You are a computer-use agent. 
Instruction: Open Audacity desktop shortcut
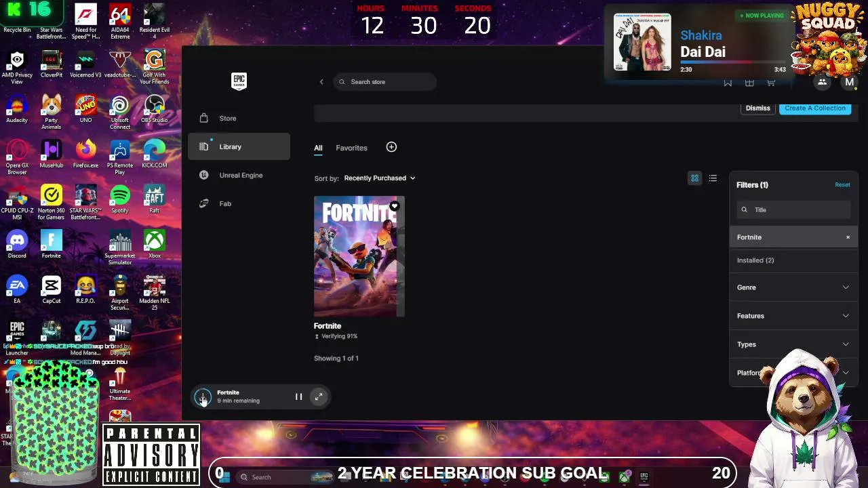pos(17,110)
